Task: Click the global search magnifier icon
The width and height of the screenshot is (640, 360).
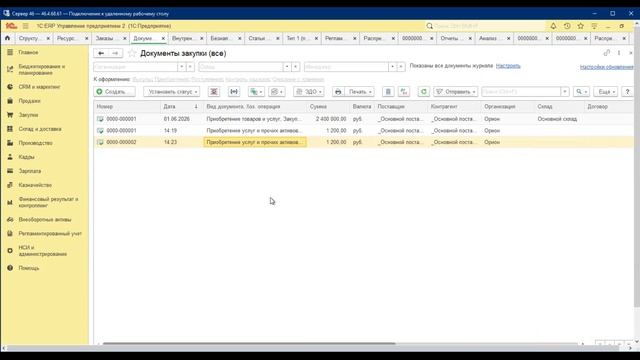Action: coord(429,26)
